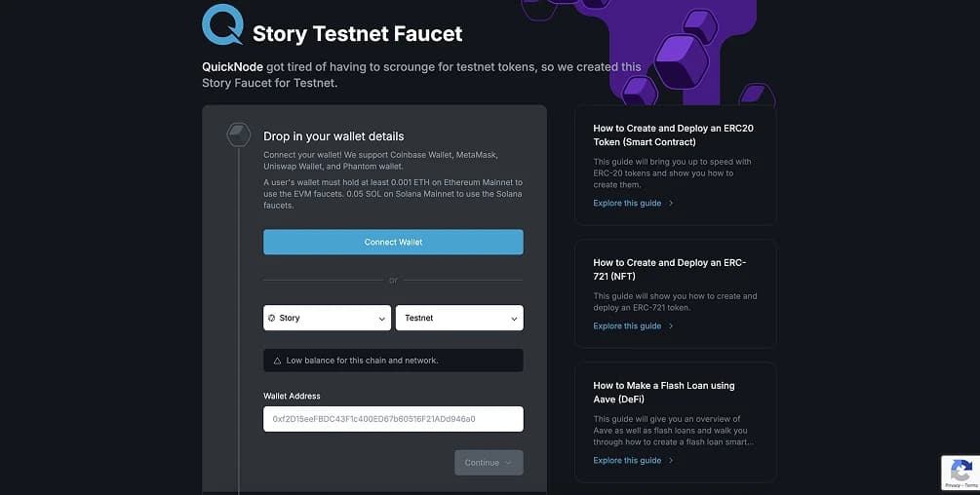Click the warning triangle icon
Screen dimensions: 980x495
277,361
